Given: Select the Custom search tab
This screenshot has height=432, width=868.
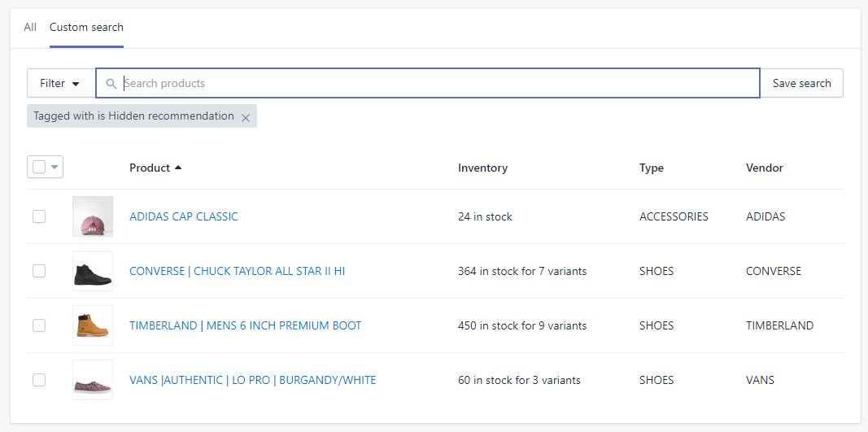Looking at the screenshot, I should [x=86, y=27].
